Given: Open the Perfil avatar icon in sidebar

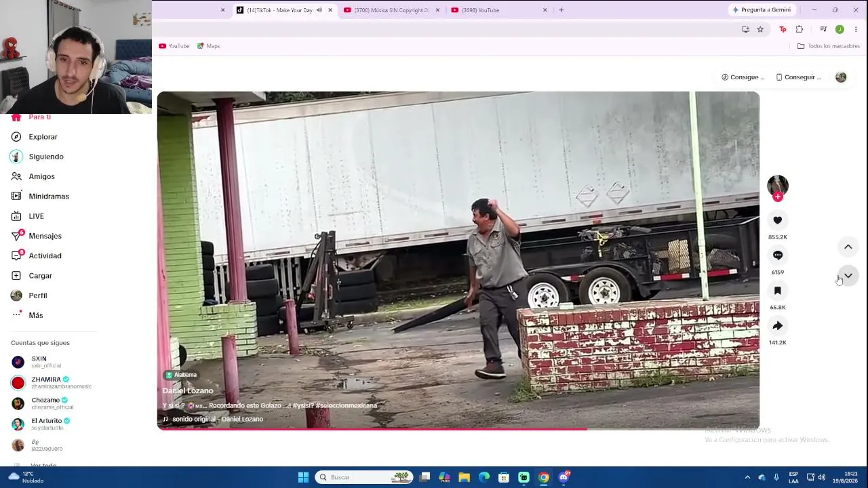Looking at the screenshot, I should click(16, 296).
